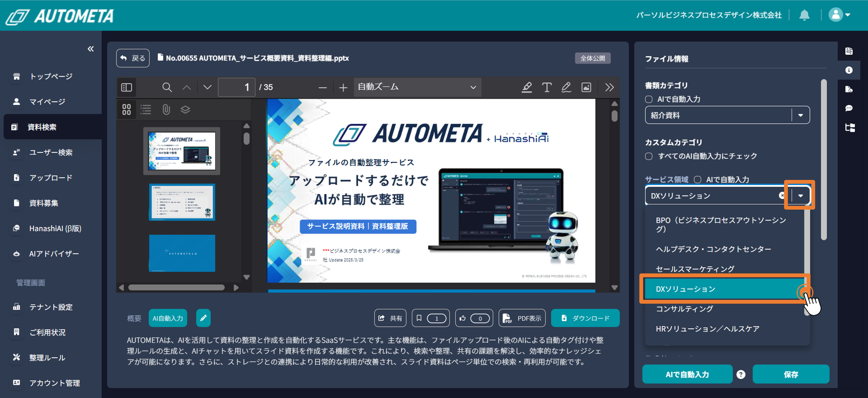868x398 pixels.
Task: Show attachments paperclip view
Action: [x=166, y=110]
